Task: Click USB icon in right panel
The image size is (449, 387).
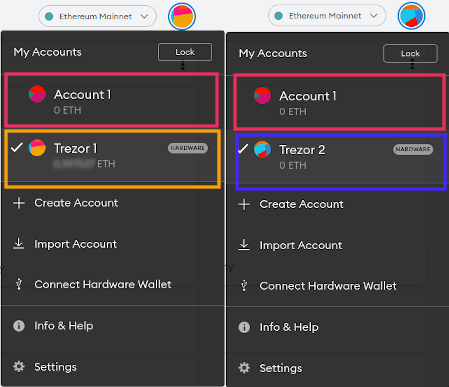Action: point(244,285)
